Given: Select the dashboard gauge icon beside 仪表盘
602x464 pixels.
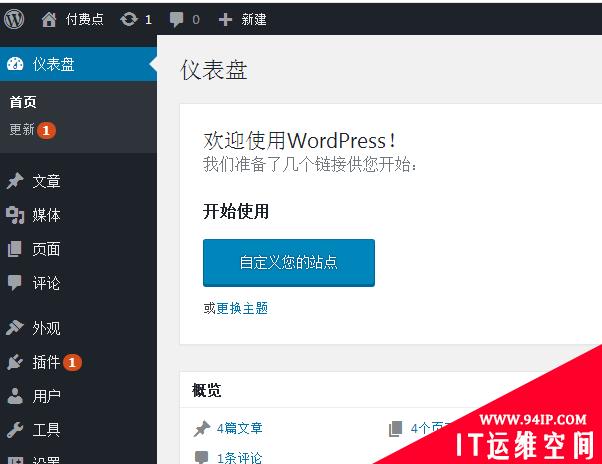Looking at the screenshot, I should coord(15,64).
